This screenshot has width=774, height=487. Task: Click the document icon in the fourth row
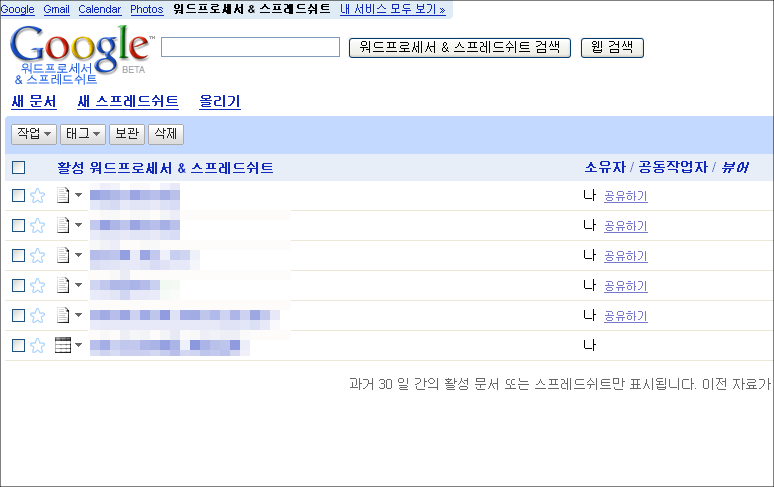63,285
